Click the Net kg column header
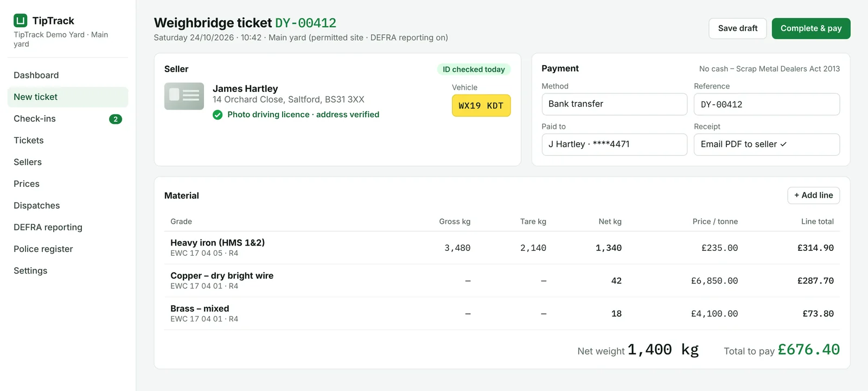 click(x=610, y=222)
